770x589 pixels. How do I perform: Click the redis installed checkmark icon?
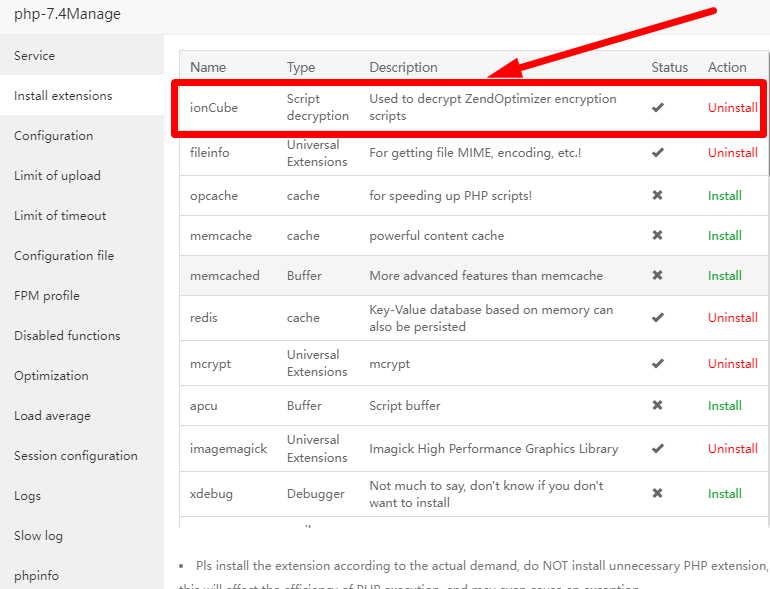658,318
